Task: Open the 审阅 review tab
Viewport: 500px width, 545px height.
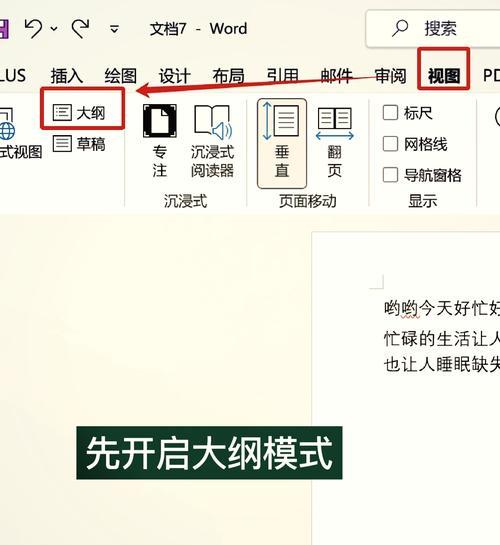Action: click(390, 75)
